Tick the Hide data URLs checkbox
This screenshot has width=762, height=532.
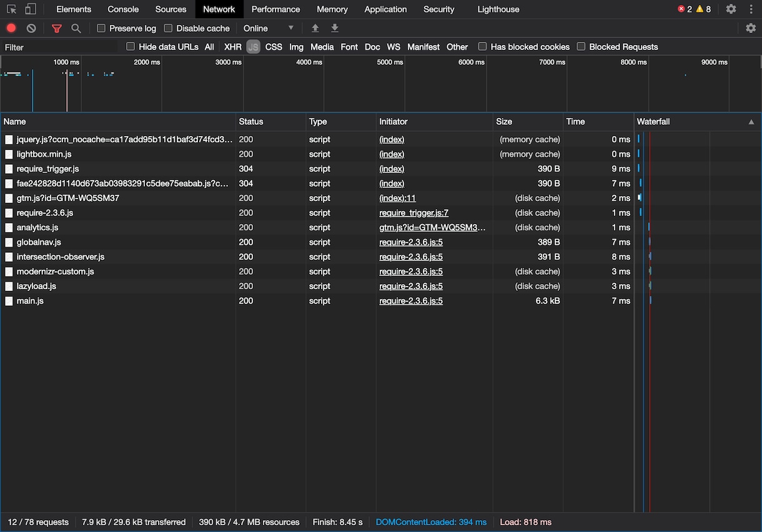(131, 47)
